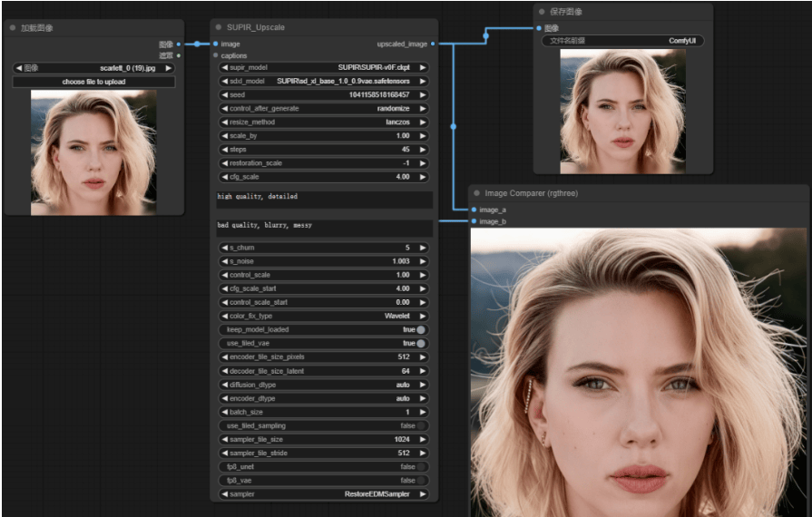
Task: Increase steps value with the right arrow
Action: pos(423,149)
